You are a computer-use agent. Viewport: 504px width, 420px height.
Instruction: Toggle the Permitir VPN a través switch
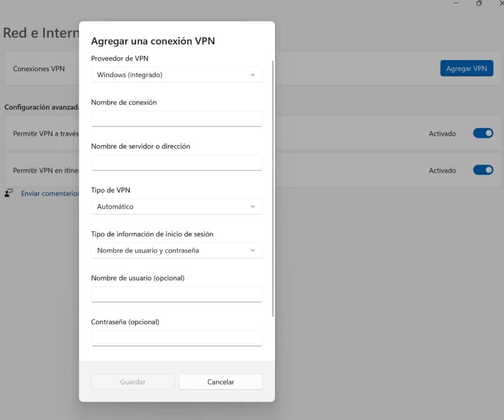[483, 133]
